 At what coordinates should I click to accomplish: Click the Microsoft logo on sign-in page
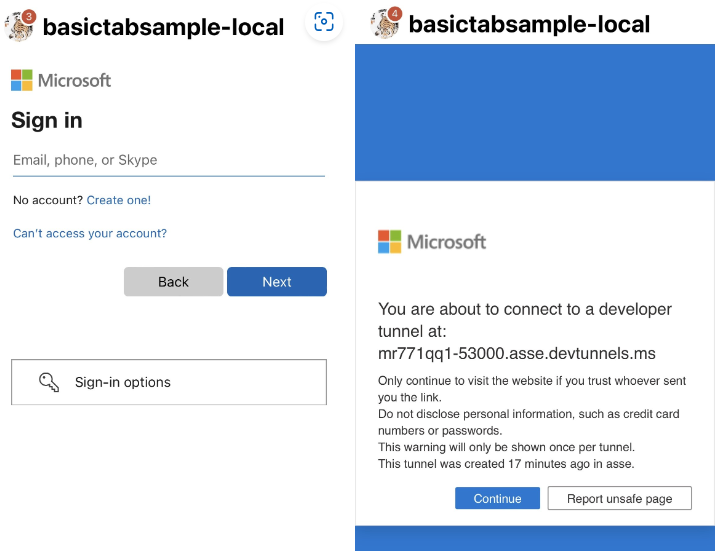click(x=61, y=80)
